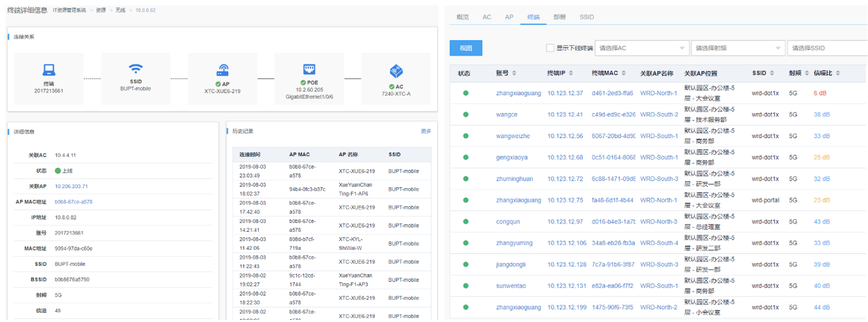Screen dimensions: 868x322
Task: Enable the 显示下线终端 checkbox
Action: 550,48
